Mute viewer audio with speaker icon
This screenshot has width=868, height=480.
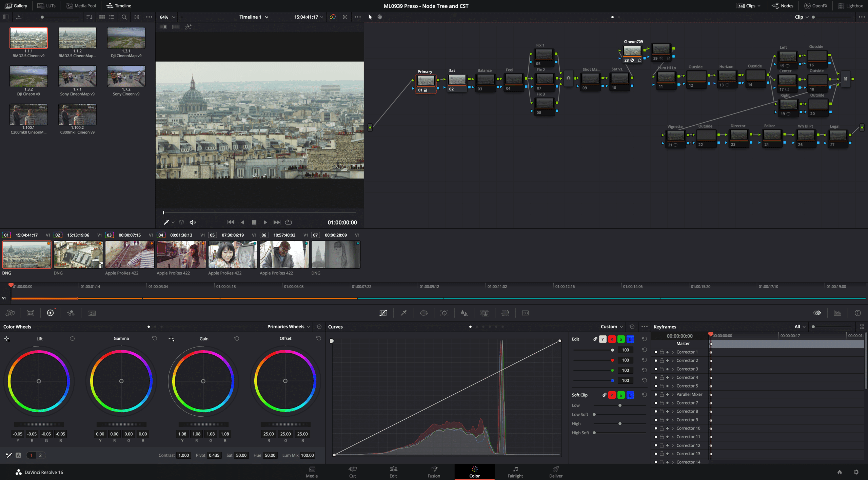(193, 222)
